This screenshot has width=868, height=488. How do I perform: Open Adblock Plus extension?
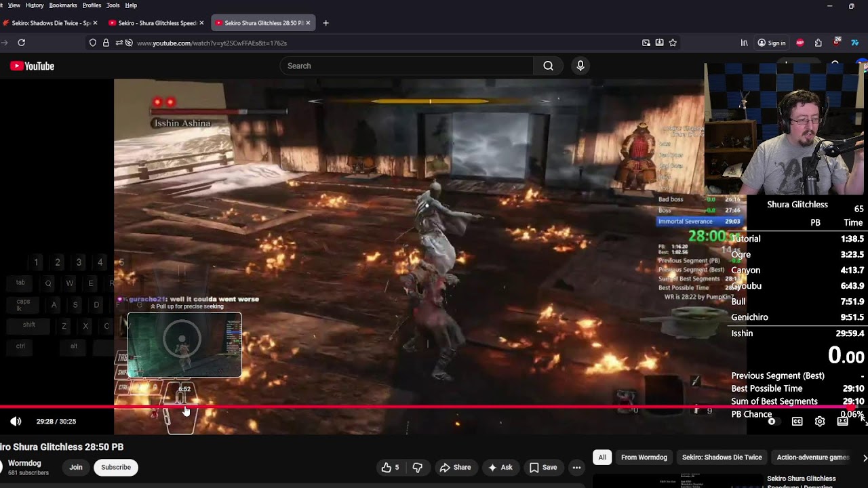[800, 43]
